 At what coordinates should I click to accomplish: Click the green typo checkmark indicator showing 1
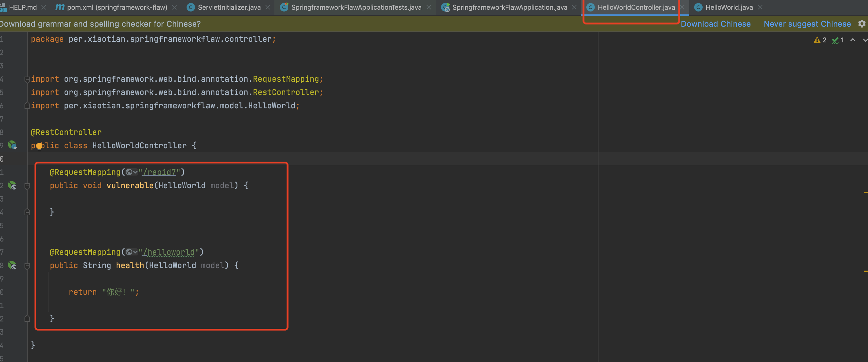click(x=835, y=40)
